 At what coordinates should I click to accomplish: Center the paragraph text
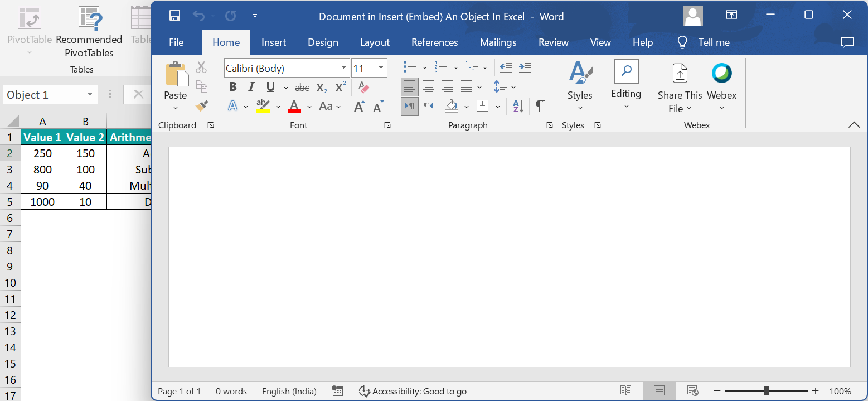coord(429,86)
